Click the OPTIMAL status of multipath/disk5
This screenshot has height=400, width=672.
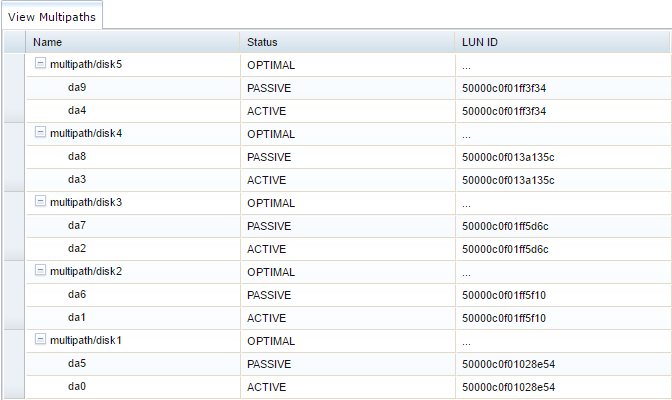click(271, 65)
